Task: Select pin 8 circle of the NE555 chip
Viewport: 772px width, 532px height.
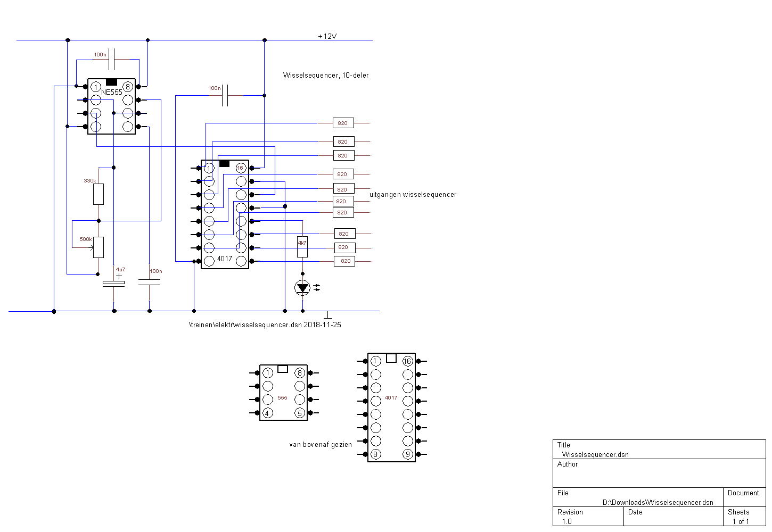Action: (128, 87)
